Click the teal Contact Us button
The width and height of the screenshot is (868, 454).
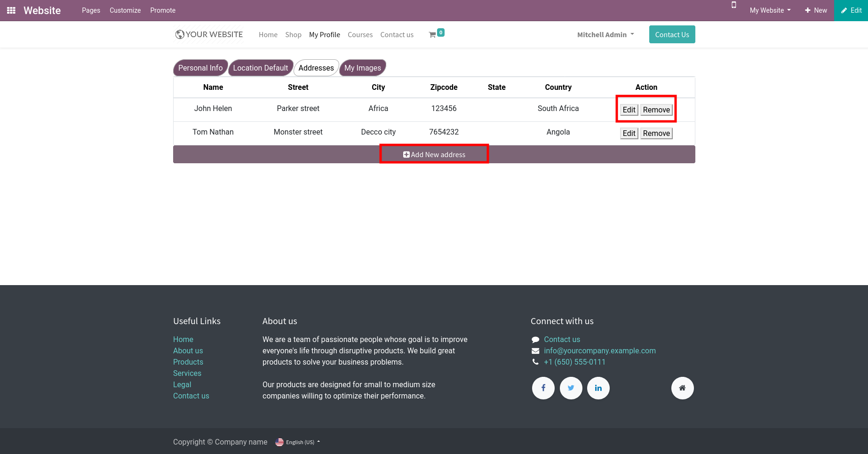[672, 34]
